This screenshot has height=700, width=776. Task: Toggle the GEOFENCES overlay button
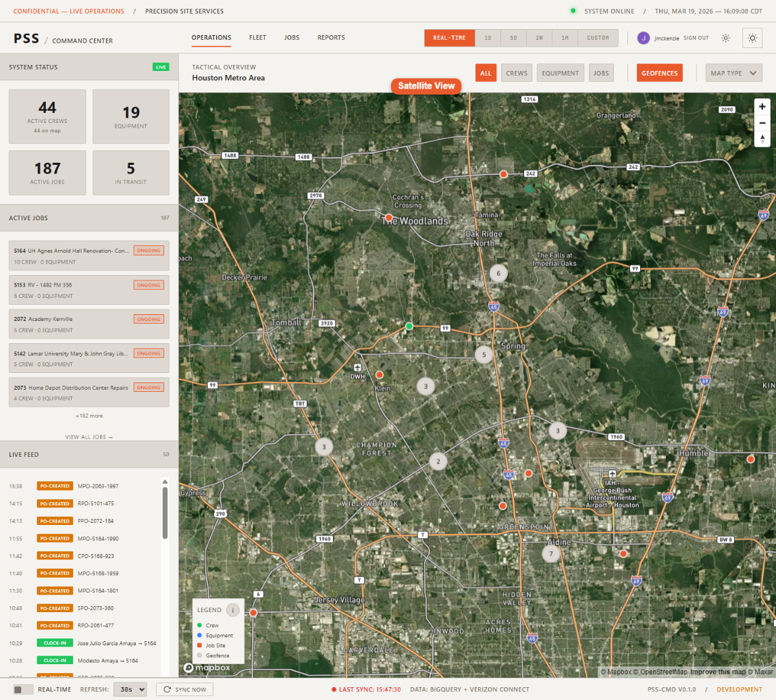pos(659,72)
